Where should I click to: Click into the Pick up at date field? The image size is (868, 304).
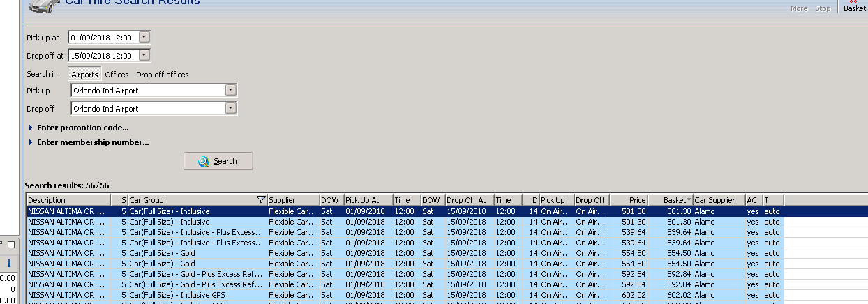point(103,37)
